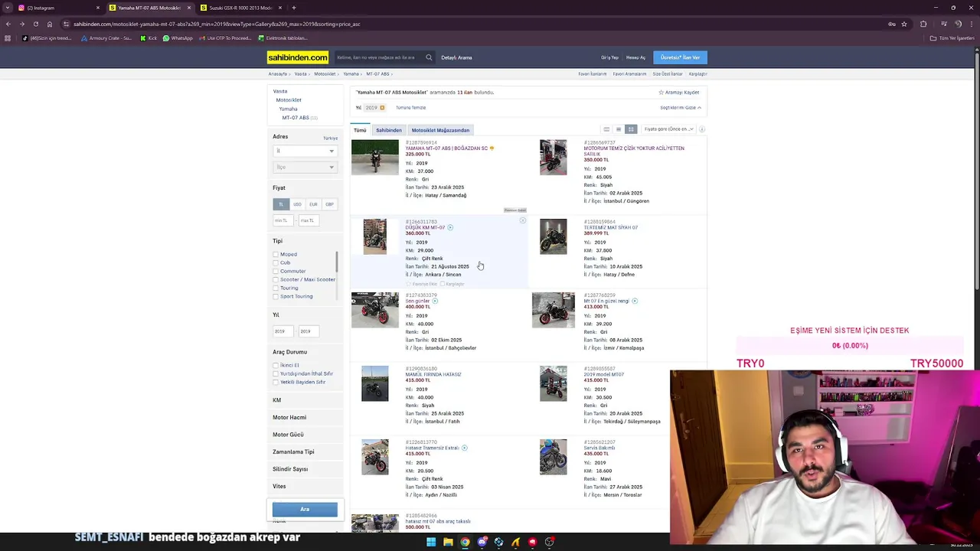Click the Tipi list scrollbar
Image resolution: width=980 pixels, height=551 pixels.
tap(336, 261)
